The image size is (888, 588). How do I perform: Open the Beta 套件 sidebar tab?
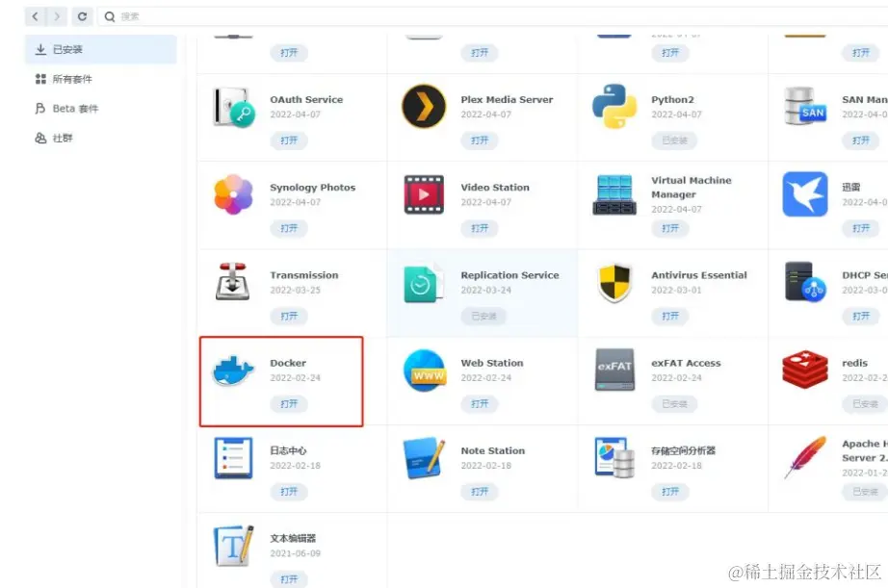101,108
